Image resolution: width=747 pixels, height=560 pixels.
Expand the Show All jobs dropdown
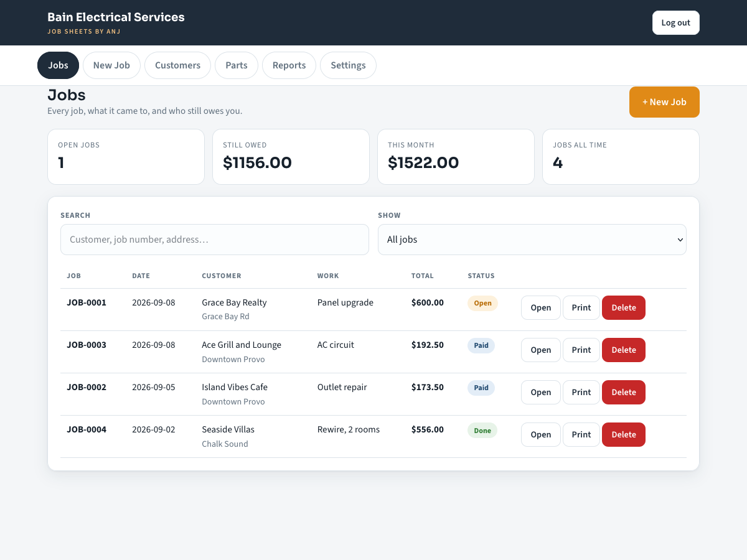[x=532, y=240]
